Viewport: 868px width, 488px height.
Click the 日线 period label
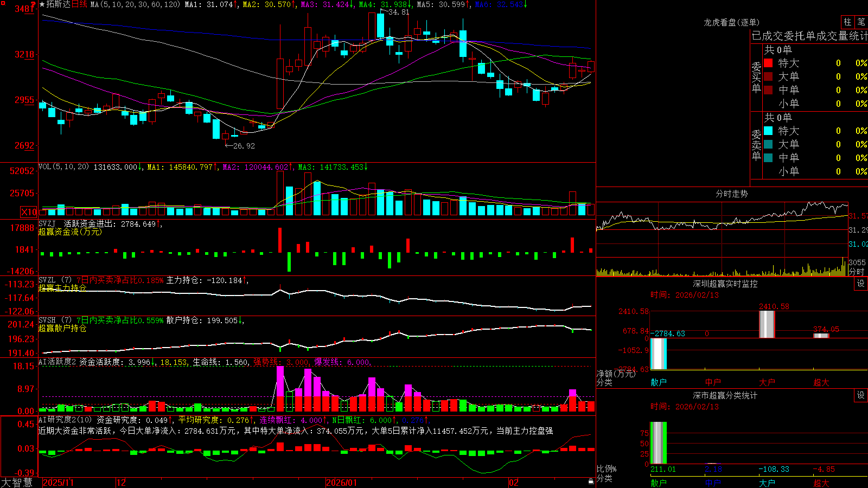pos(79,4)
